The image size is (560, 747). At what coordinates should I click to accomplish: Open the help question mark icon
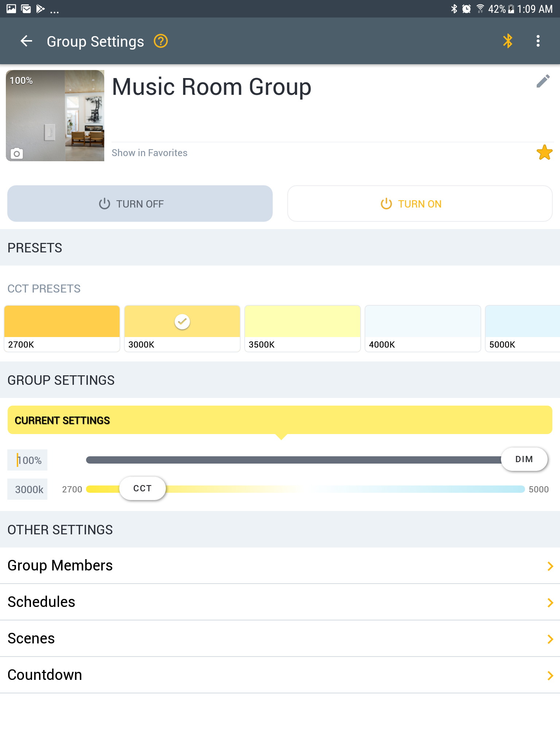[x=161, y=41]
